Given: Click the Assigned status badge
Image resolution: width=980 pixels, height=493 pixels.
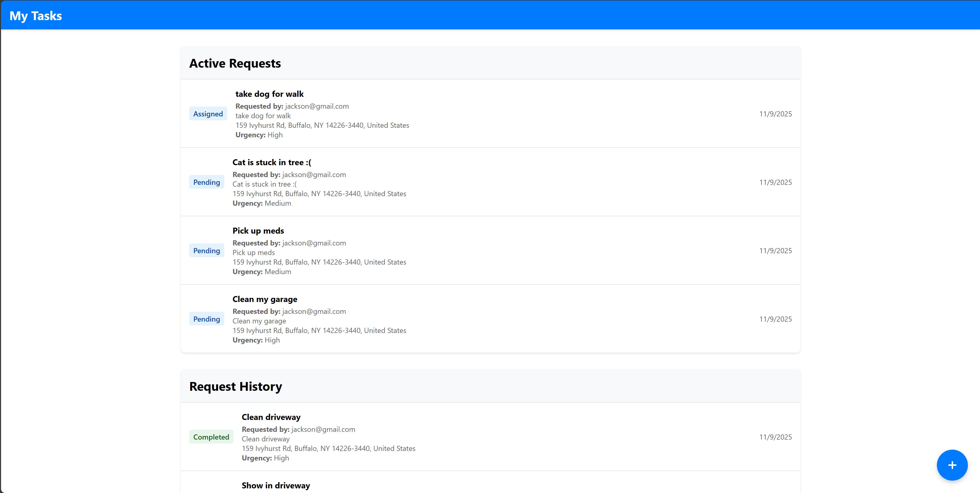Looking at the screenshot, I should click(x=208, y=114).
